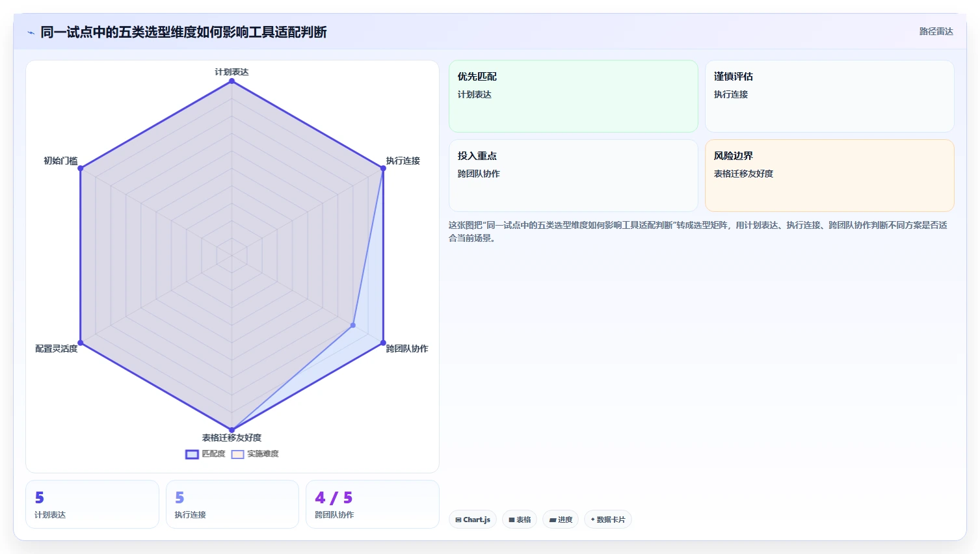
Task: Select the 计划表达 radar axis label
Action: click(232, 72)
